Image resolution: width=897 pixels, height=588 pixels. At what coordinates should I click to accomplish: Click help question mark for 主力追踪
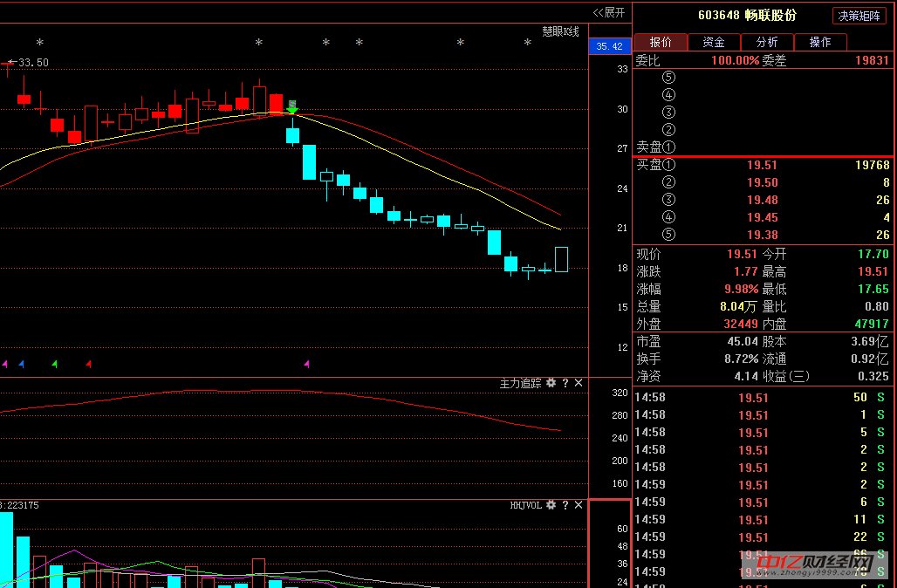pyautogui.click(x=565, y=383)
